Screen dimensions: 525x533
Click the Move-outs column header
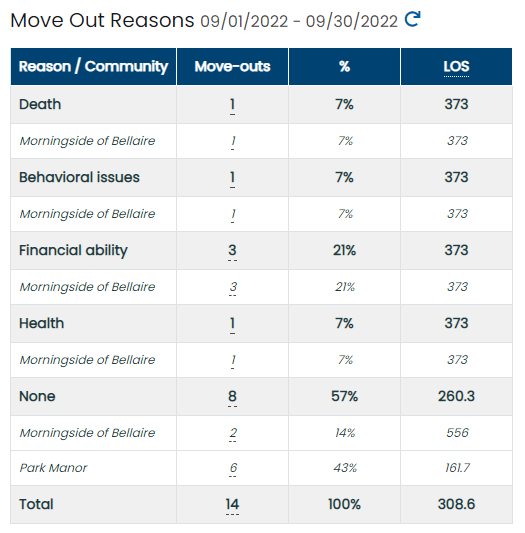tap(232, 67)
